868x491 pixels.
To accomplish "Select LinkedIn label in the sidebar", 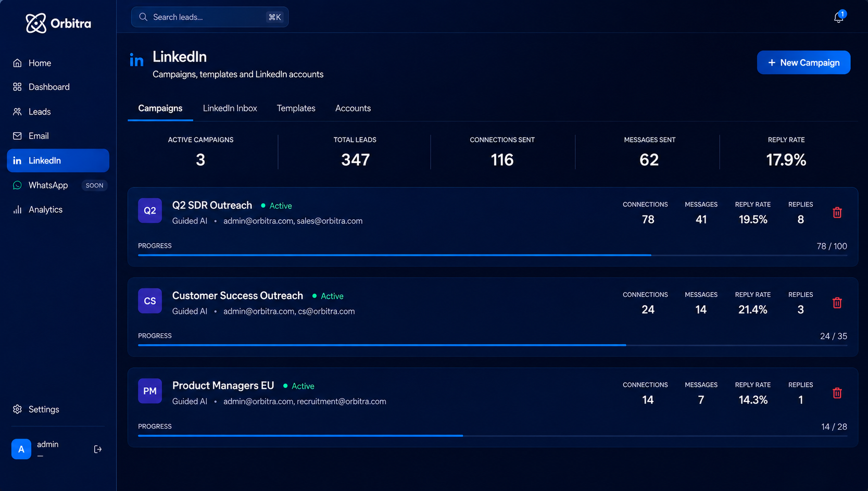I will click(45, 160).
